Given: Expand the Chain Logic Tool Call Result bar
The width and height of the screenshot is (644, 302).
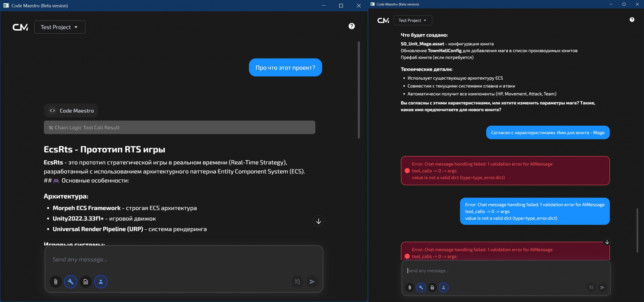Looking at the screenshot, I should (179, 128).
